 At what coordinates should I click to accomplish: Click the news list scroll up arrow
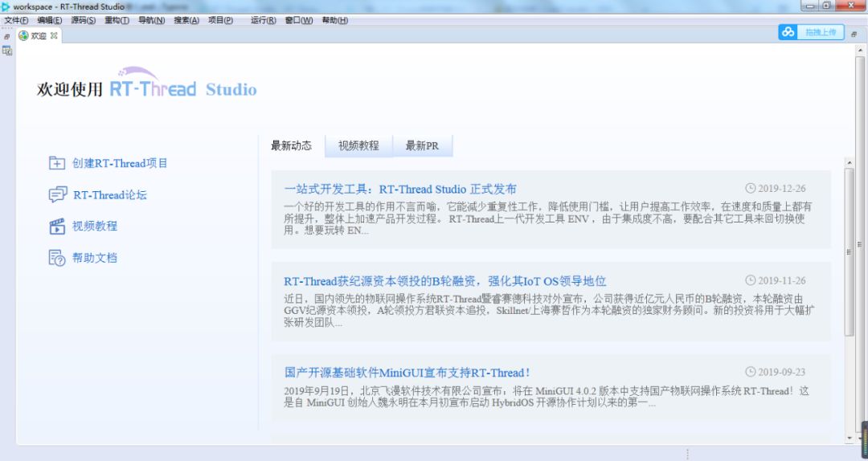click(850, 162)
